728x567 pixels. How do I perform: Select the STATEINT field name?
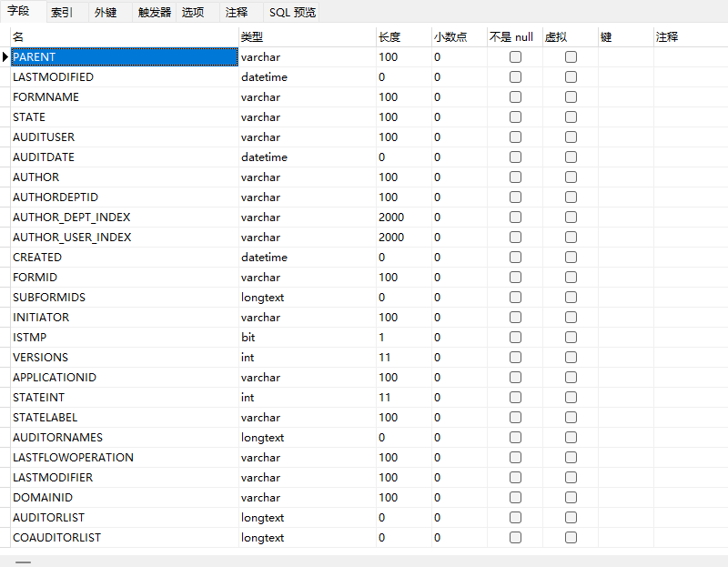tap(125, 397)
